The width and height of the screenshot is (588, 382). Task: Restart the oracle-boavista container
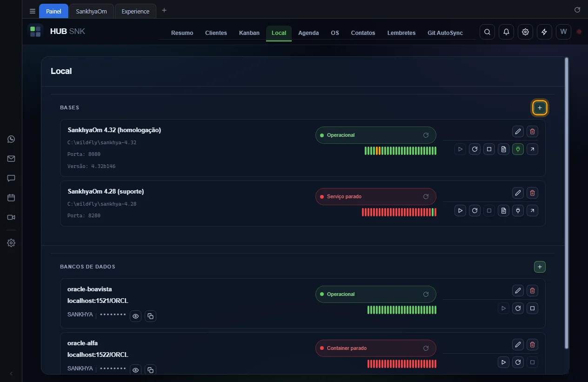[518, 308]
